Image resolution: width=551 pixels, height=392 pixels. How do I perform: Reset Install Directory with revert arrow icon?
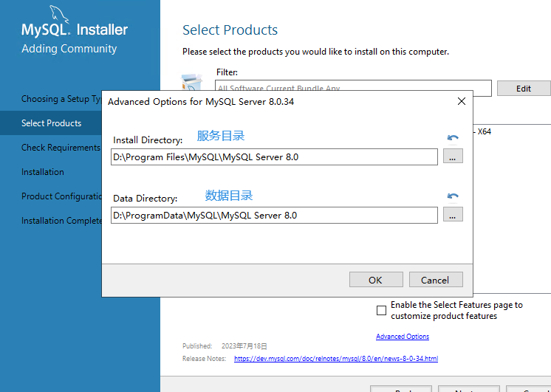coord(453,138)
